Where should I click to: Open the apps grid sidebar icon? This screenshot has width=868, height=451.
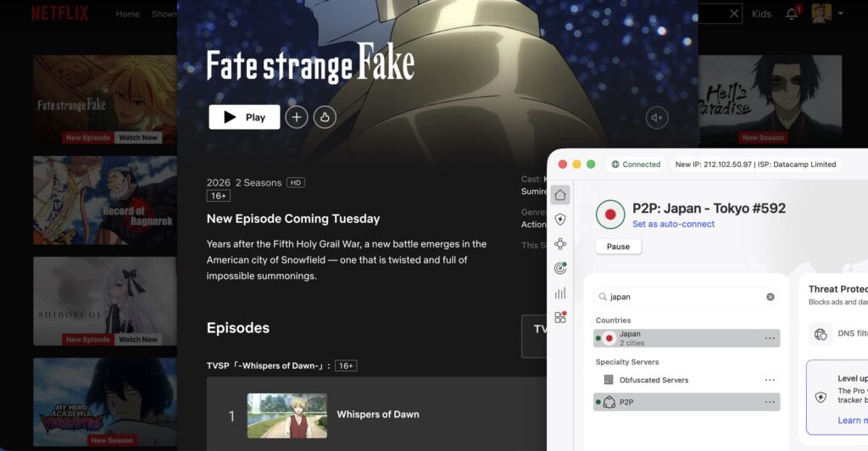click(x=560, y=317)
